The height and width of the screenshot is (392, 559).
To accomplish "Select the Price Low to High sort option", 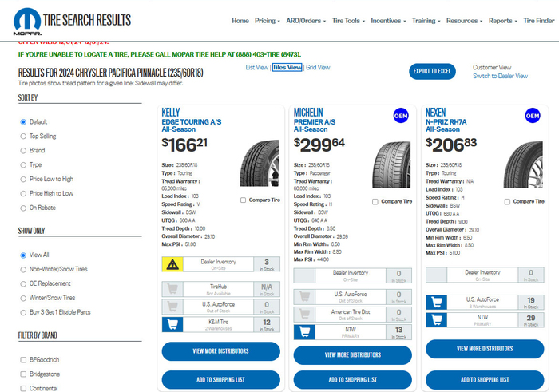I will [x=23, y=179].
